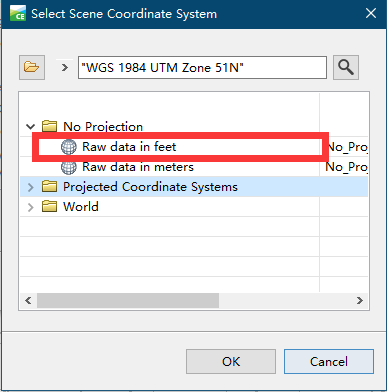Select Raw data in feet entry
387x392 pixels.
[129, 147]
